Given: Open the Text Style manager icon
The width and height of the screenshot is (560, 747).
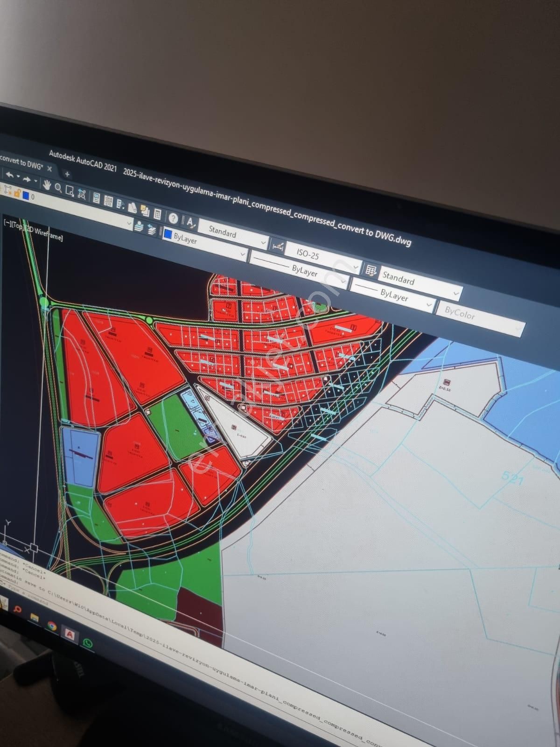Looking at the screenshot, I should coord(191,222).
